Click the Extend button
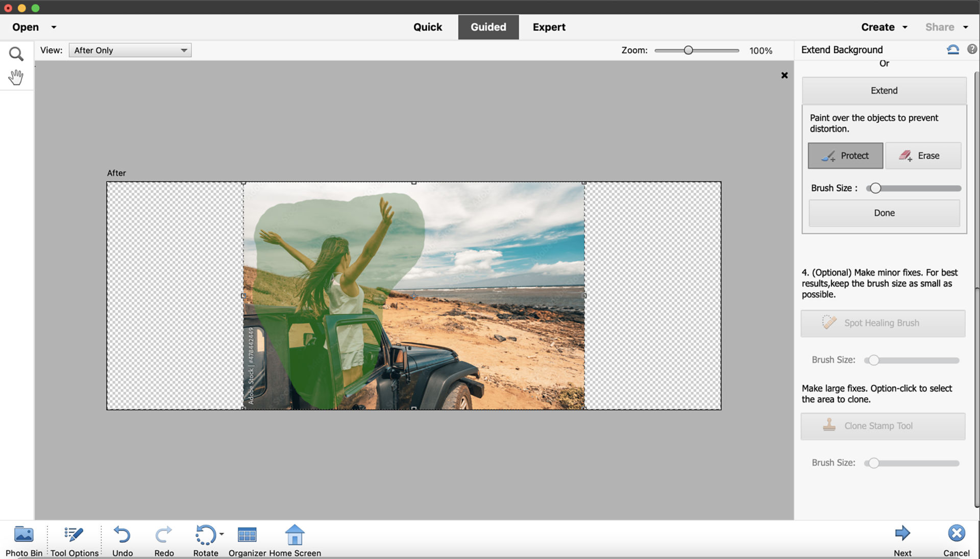Image resolution: width=980 pixels, height=559 pixels. 884,89
